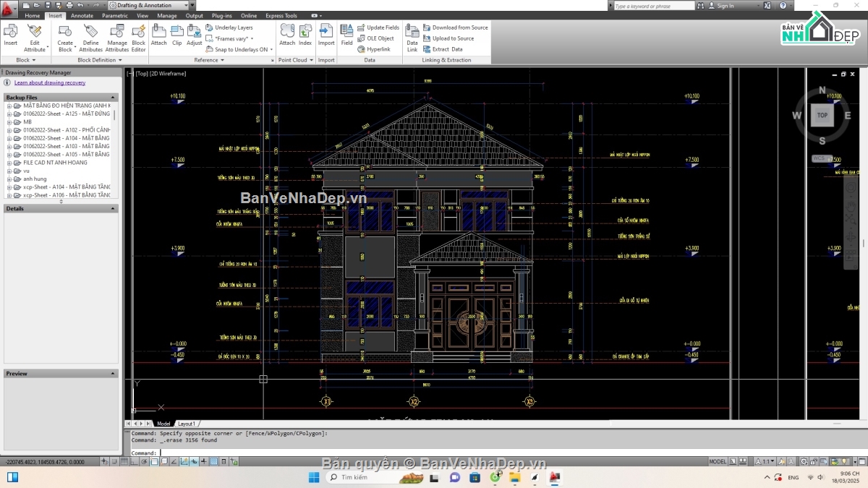Screen dimensions: 868x488
Task: Open the Block Editor tool
Action: [138, 36]
